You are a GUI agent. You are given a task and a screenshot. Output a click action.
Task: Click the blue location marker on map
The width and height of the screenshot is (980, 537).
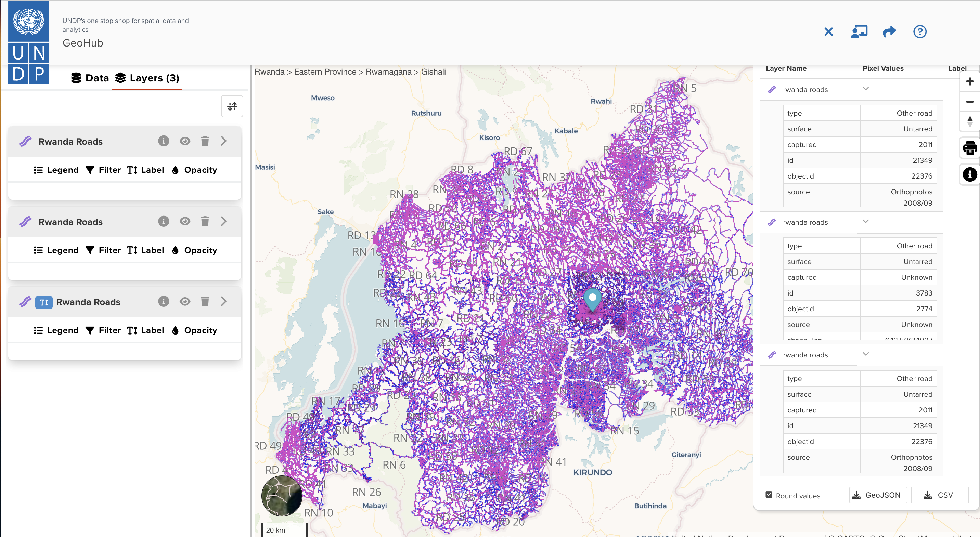pos(592,300)
